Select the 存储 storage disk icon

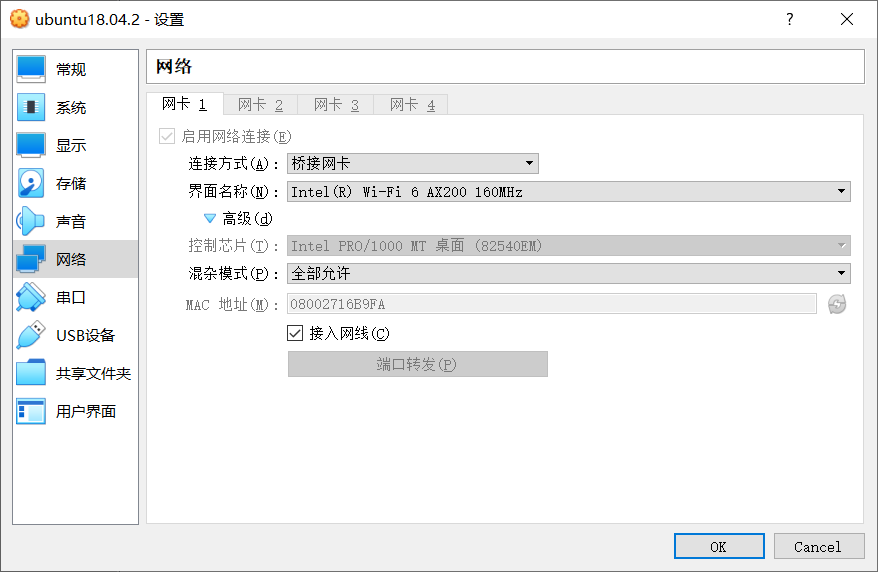point(31,184)
